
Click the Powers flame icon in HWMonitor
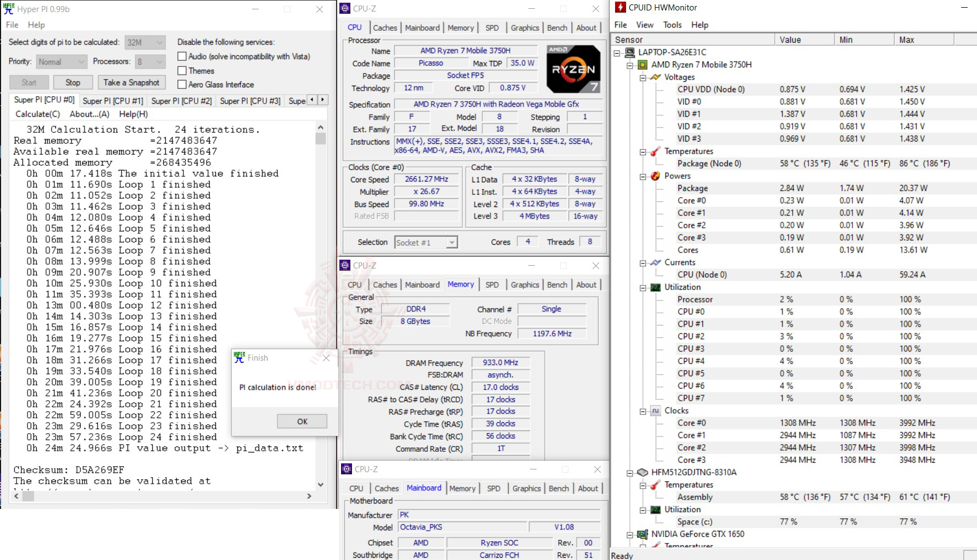click(655, 176)
